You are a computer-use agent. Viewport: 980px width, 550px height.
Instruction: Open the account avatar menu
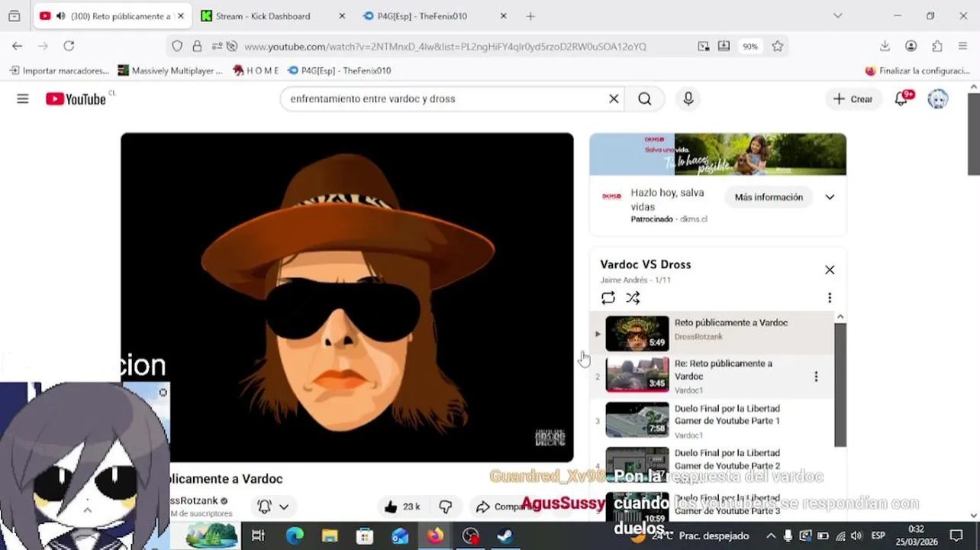click(938, 99)
